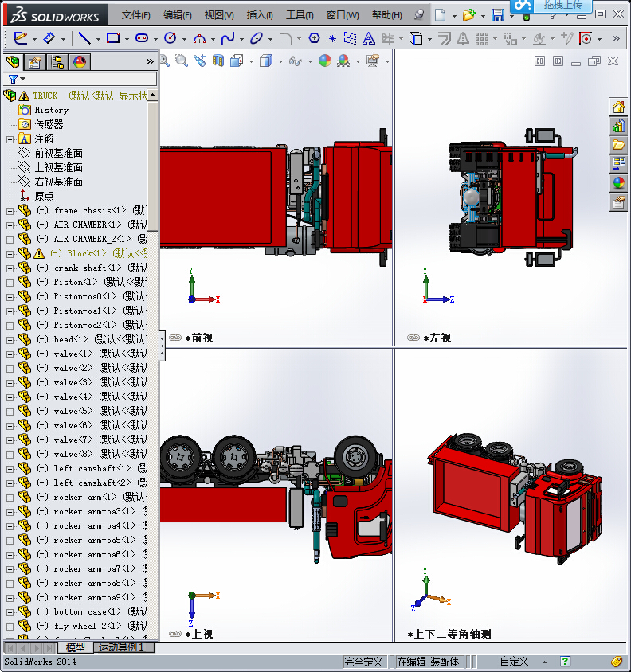Select the Sketch tool

[21, 38]
